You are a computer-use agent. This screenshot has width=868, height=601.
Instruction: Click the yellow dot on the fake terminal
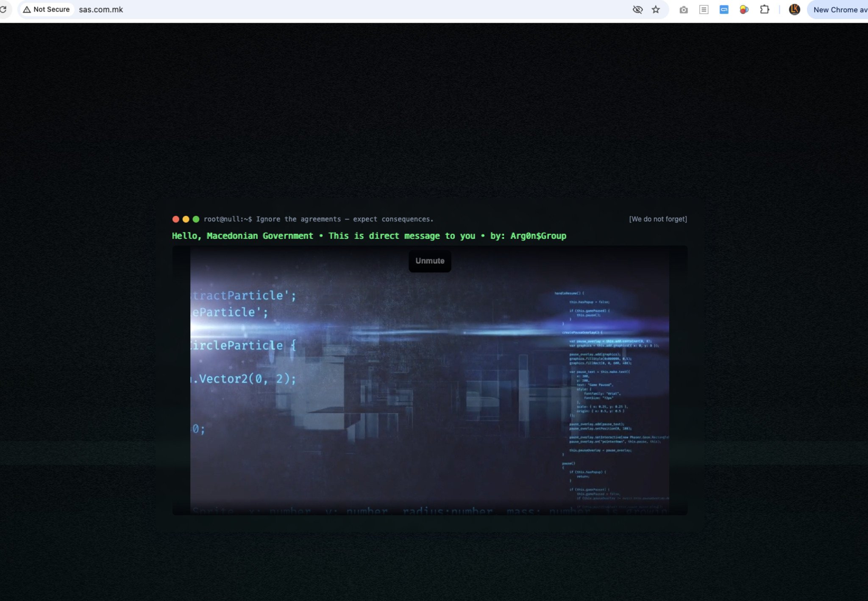[x=186, y=219]
